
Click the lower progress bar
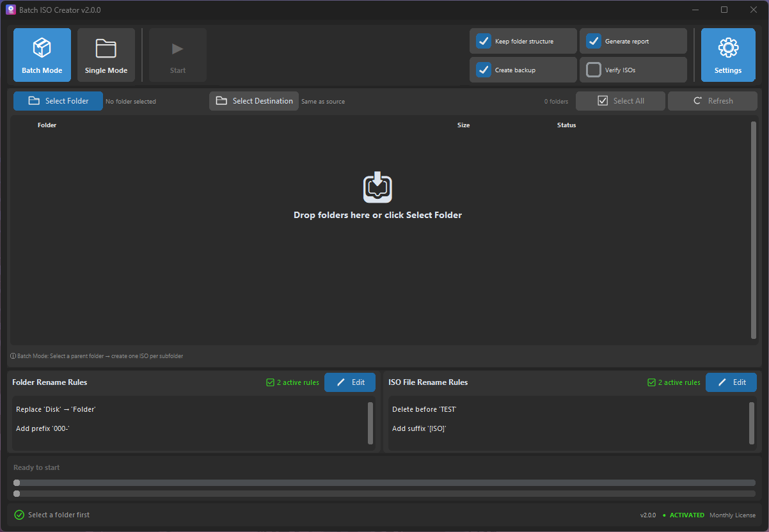(384, 494)
